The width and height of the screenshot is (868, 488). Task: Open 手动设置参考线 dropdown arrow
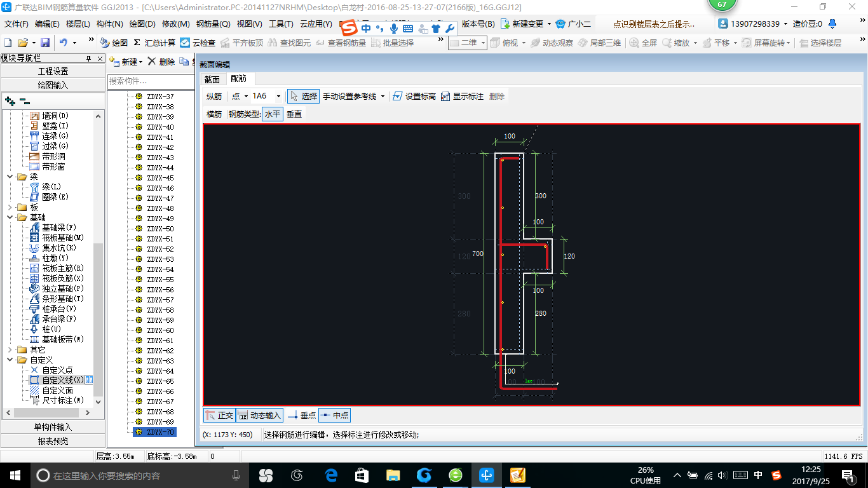pyautogui.click(x=383, y=96)
